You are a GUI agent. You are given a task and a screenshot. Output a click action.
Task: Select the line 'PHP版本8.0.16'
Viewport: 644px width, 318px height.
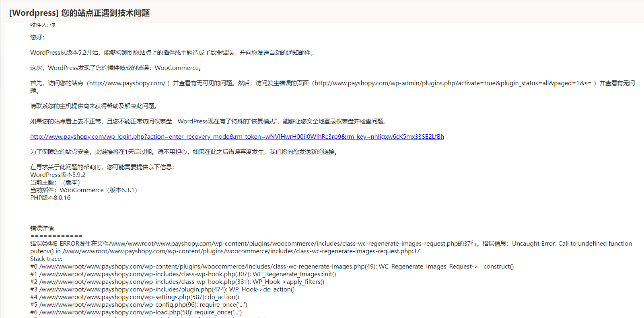point(50,198)
